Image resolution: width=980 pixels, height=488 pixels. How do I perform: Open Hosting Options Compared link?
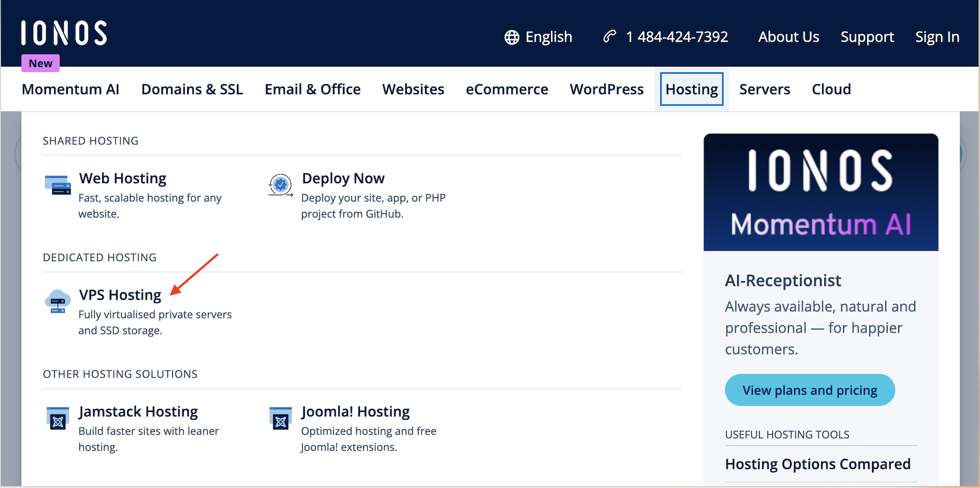[x=817, y=464]
